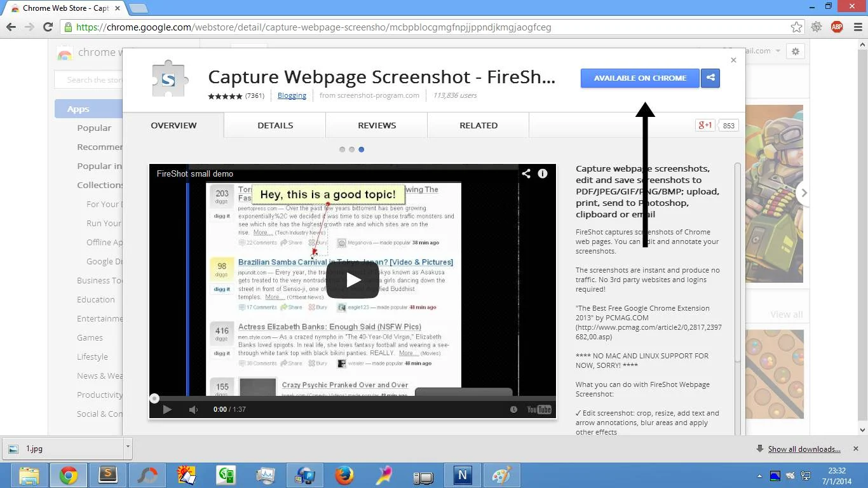The width and height of the screenshot is (868, 488).
Task: Select the second carousel dot
Action: point(351,149)
